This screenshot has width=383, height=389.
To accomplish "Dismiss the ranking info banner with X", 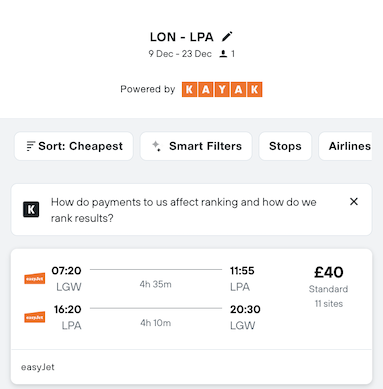I will point(354,201).
